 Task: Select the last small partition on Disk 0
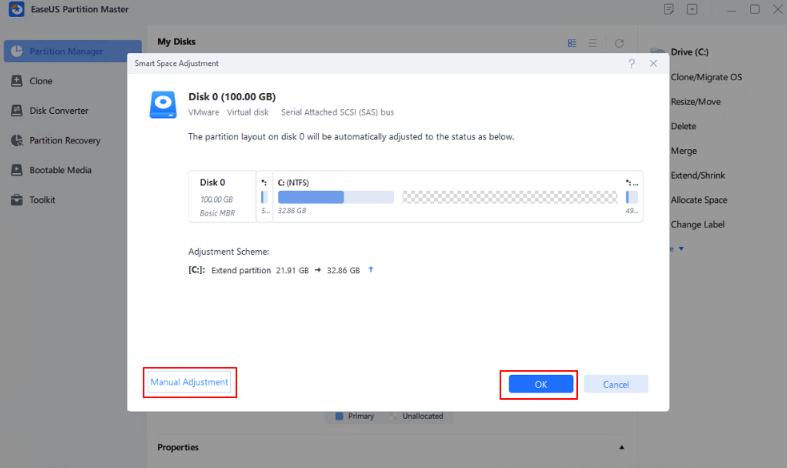click(x=632, y=197)
